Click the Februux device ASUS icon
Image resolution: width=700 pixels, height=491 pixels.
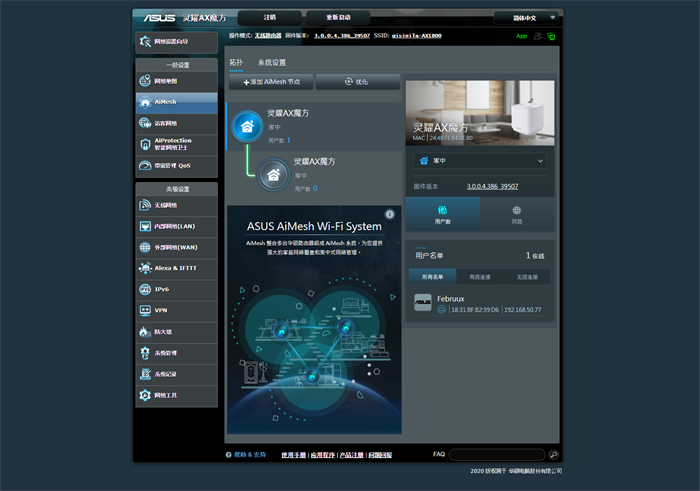[423, 302]
